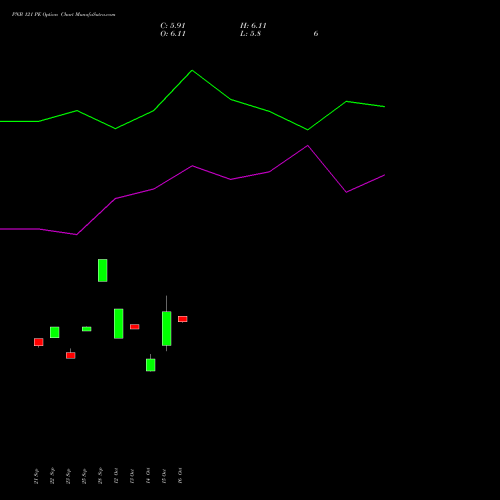Select the close value 'C: 5.91'
500x500 pixels.
click(x=173, y=26)
